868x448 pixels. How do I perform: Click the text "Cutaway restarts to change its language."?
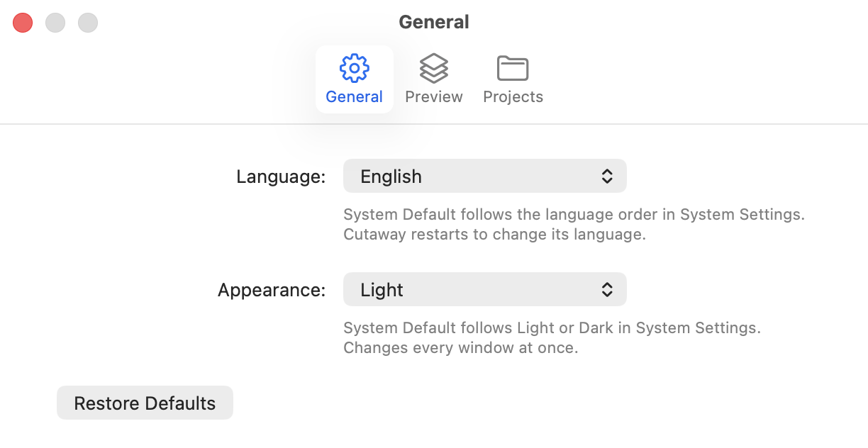pos(494,234)
